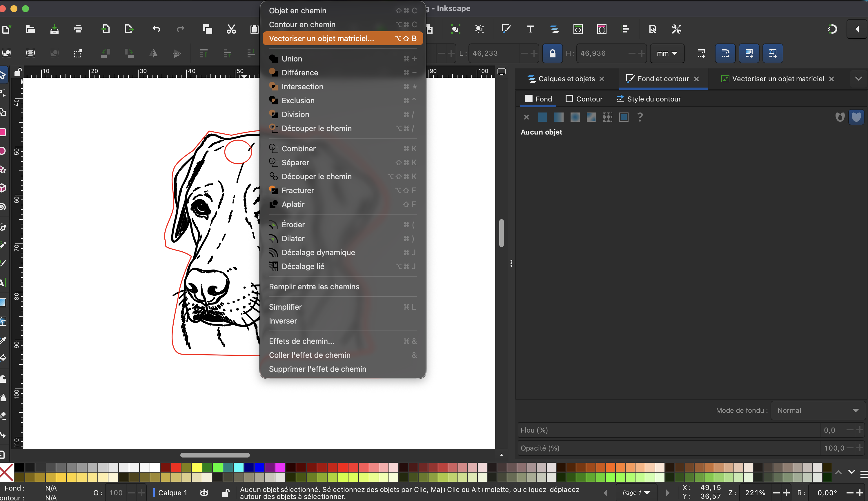Toggle the width/height ratio lock

point(552,53)
